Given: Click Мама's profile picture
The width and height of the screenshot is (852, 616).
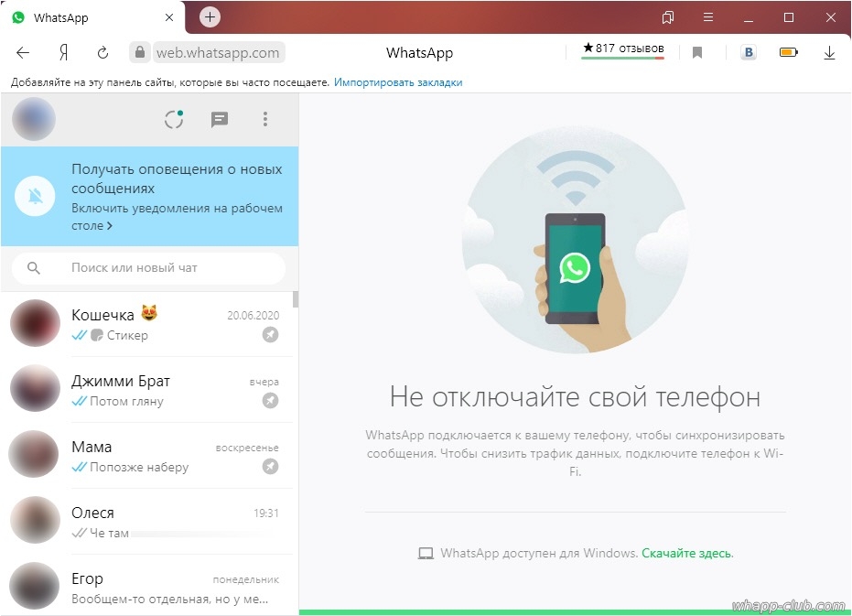Looking at the screenshot, I should (x=34, y=454).
